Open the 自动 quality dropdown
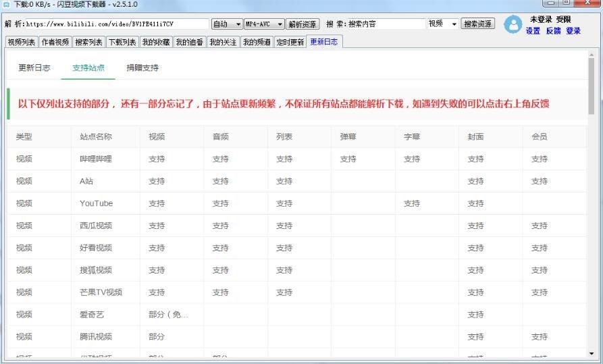 point(227,24)
